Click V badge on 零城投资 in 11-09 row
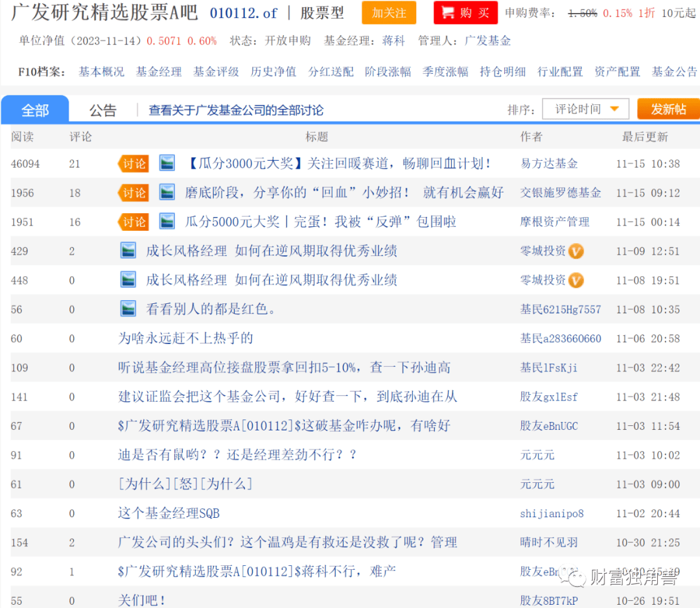 (576, 251)
